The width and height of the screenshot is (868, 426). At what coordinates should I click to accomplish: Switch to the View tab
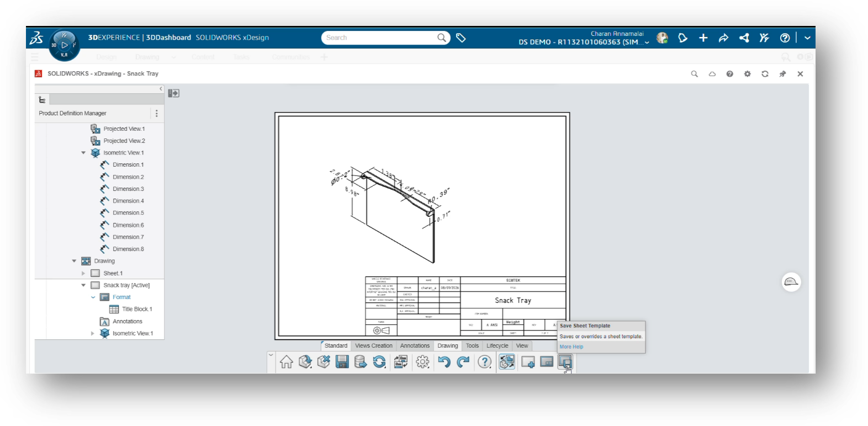click(522, 346)
